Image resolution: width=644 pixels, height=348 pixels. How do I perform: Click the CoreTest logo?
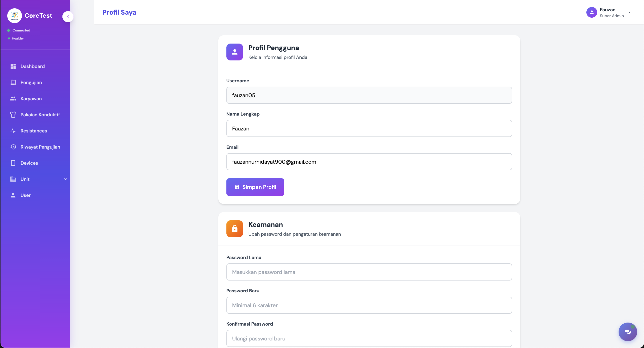point(14,15)
